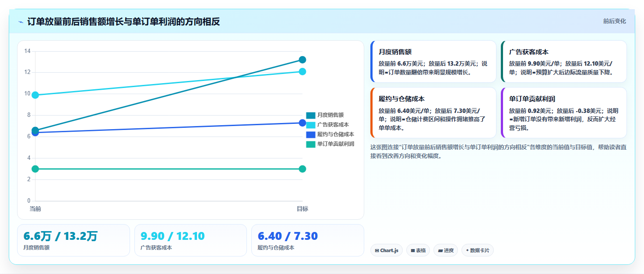Click the 单订单贡献利润 data point at 目标
The width and height of the screenshot is (644, 274).
pyautogui.click(x=302, y=169)
